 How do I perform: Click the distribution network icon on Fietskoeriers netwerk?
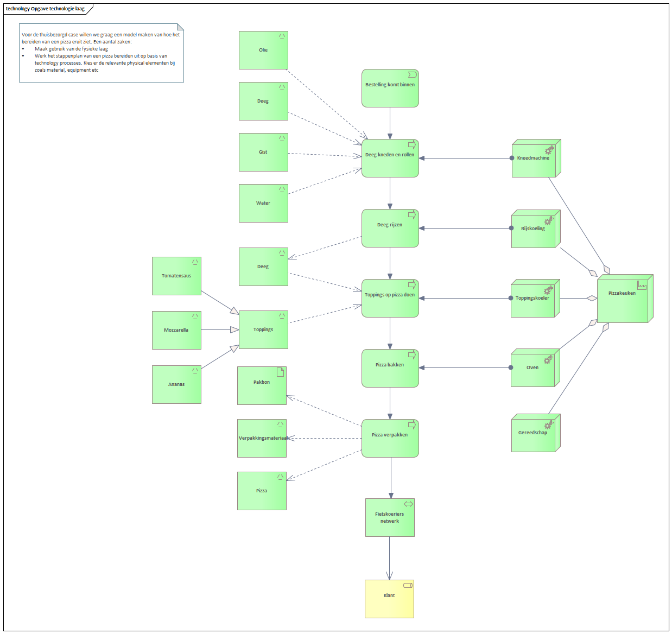click(x=408, y=504)
